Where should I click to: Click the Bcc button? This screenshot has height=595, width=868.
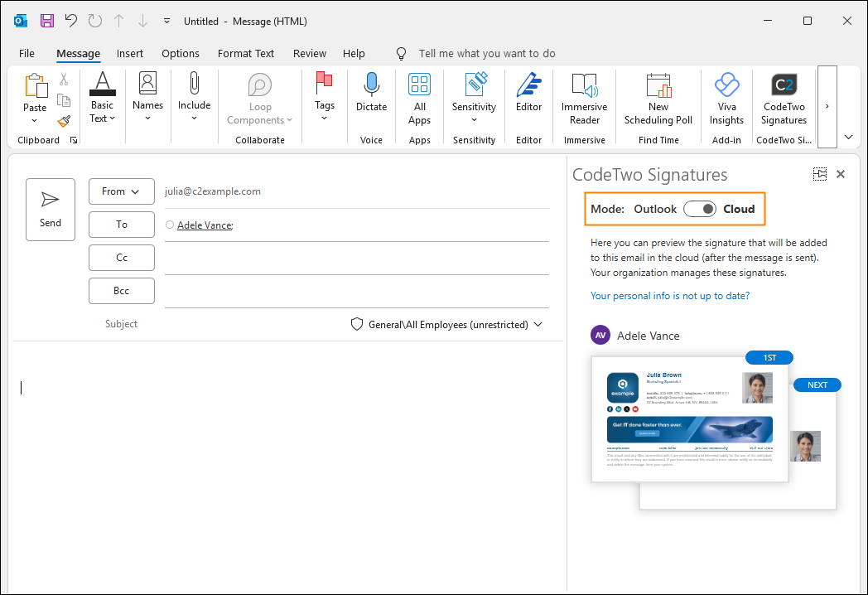pyautogui.click(x=121, y=291)
